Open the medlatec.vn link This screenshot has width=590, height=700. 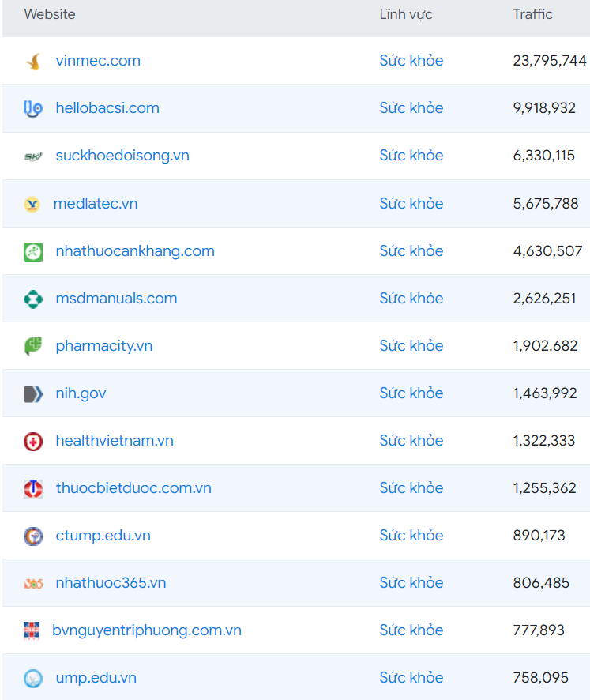tap(96, 204)
